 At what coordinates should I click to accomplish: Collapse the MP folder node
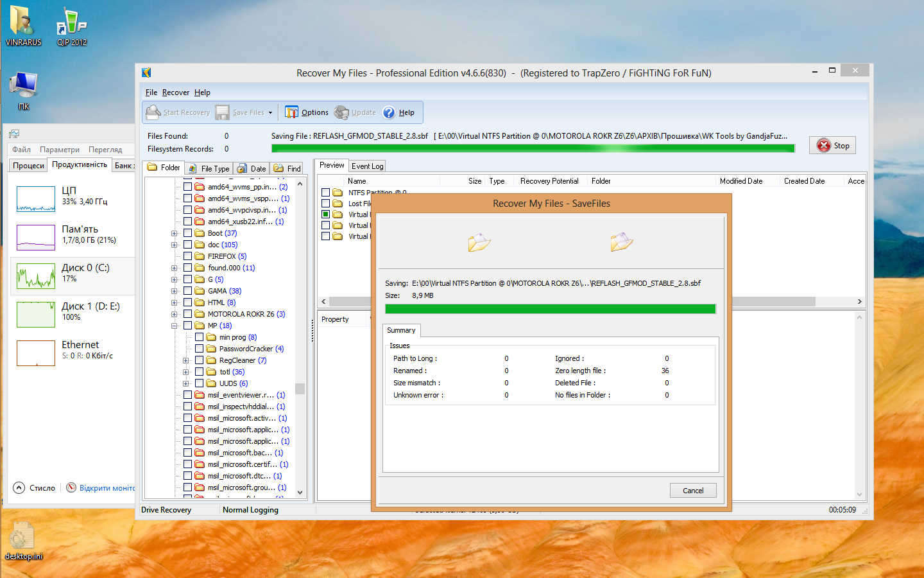tap(174, 326)
